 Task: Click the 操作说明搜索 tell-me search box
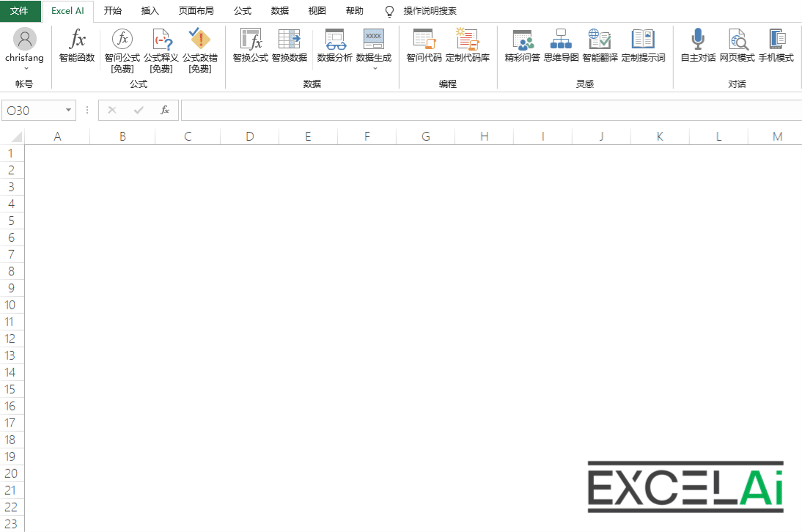430,11
